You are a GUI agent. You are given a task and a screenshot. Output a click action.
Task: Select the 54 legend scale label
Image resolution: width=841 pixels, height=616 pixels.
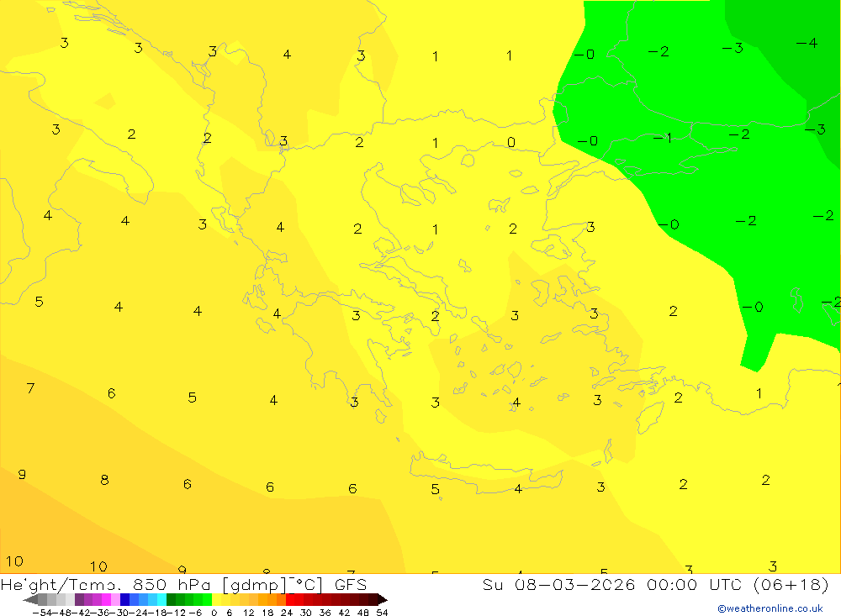click(x=382, y=613)
